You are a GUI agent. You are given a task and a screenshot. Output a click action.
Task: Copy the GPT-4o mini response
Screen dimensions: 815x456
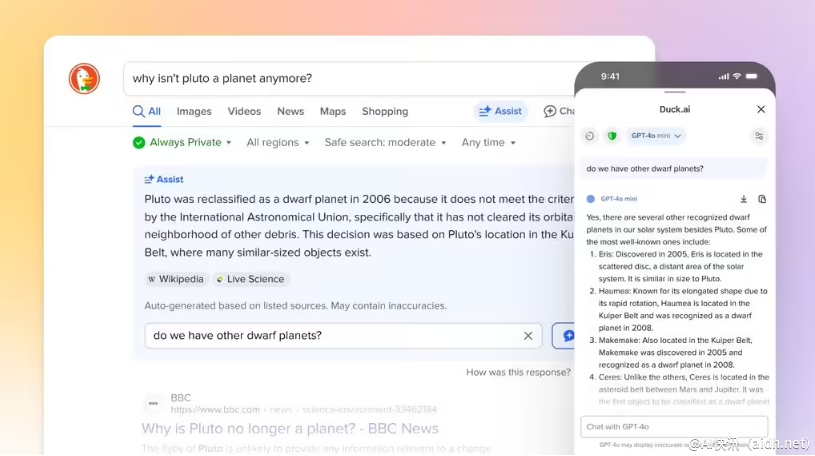(x=762, y=199)
